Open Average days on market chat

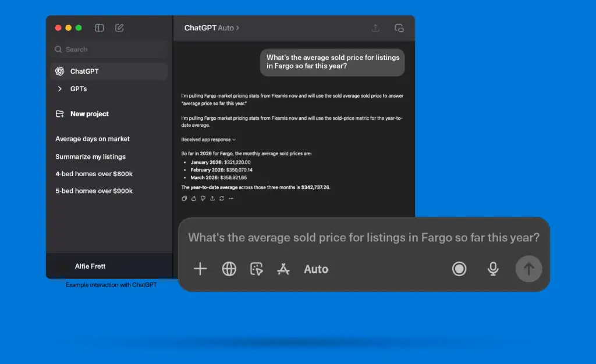[93, 139]
